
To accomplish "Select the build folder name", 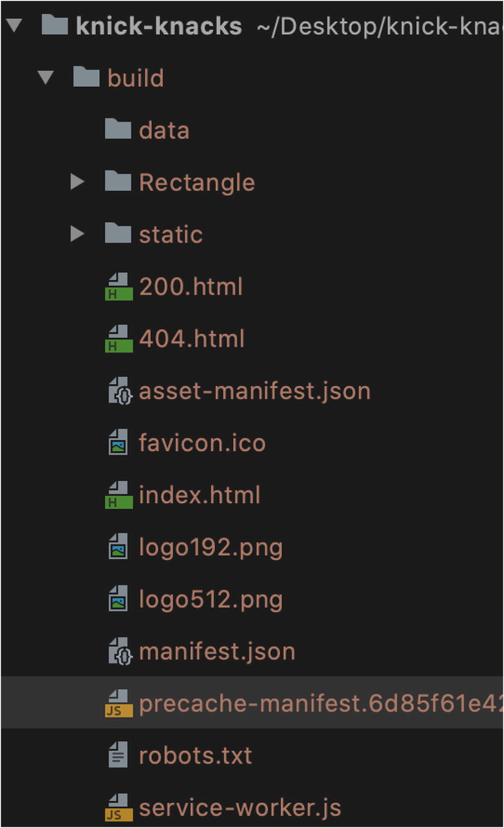I will click(x=136, y=78).
